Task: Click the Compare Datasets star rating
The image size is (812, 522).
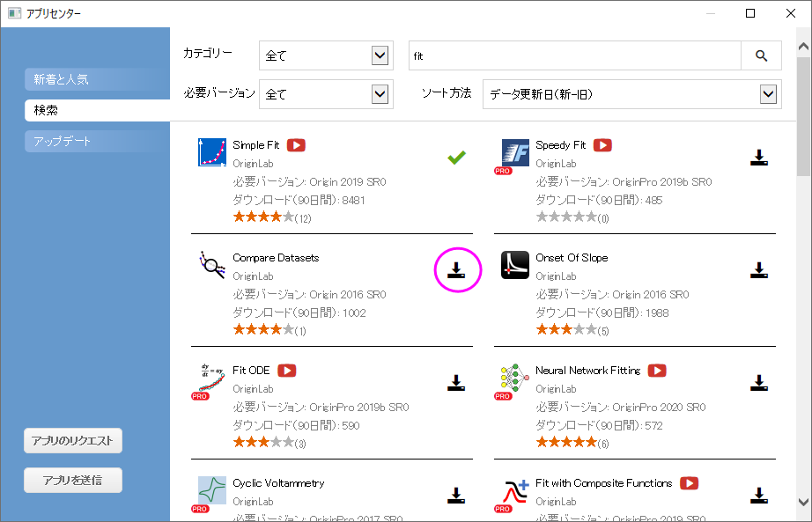Action: pos(264,330)
